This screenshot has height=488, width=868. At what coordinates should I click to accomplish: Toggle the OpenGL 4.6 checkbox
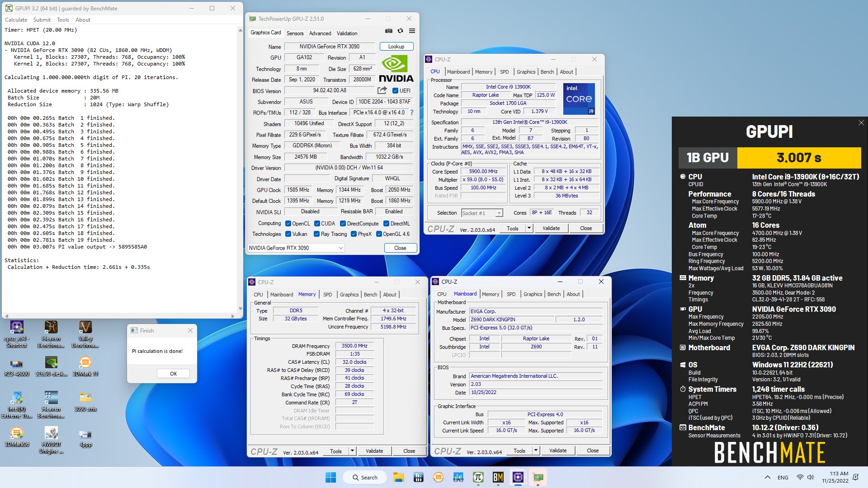(x=379, y=234)
